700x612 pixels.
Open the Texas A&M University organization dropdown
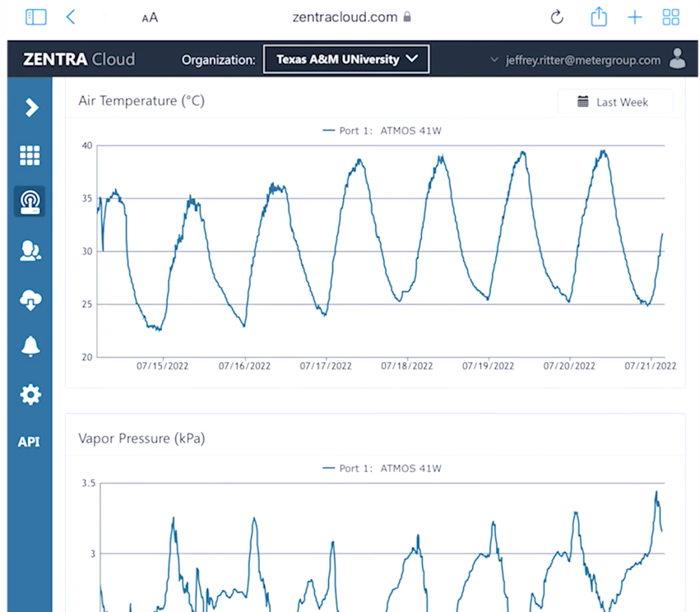tap(346, 59)
